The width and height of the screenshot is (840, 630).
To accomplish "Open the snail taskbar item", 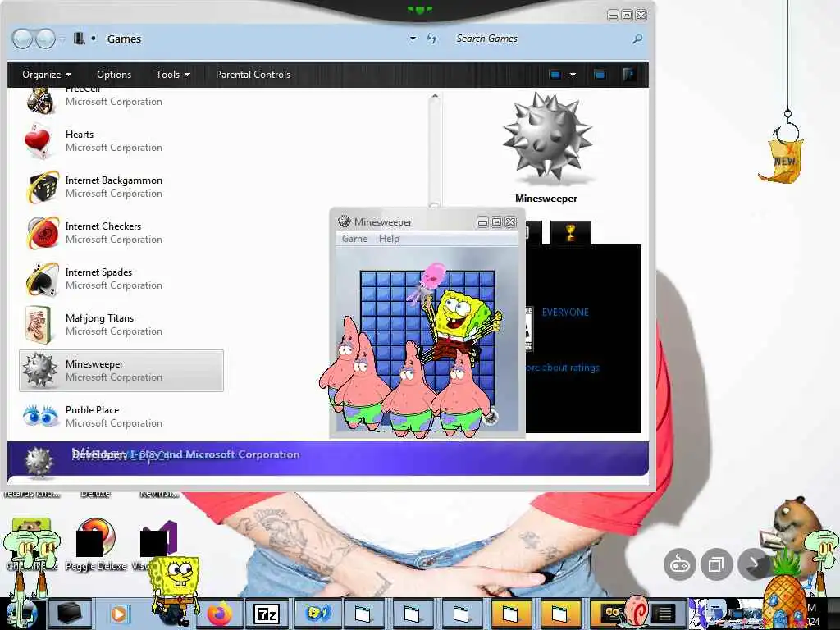I will tap(636, 610).
